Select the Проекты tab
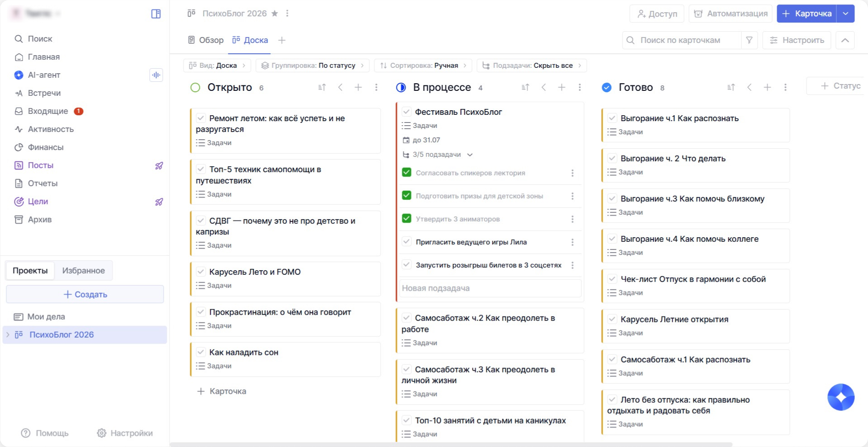868x447 pixels. 30,271
